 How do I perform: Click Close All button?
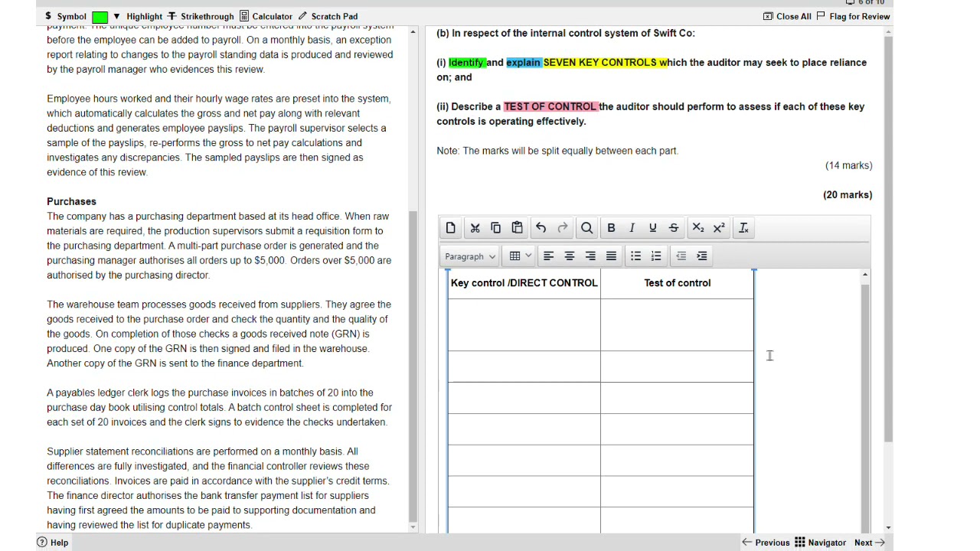(x=787, y=16)
